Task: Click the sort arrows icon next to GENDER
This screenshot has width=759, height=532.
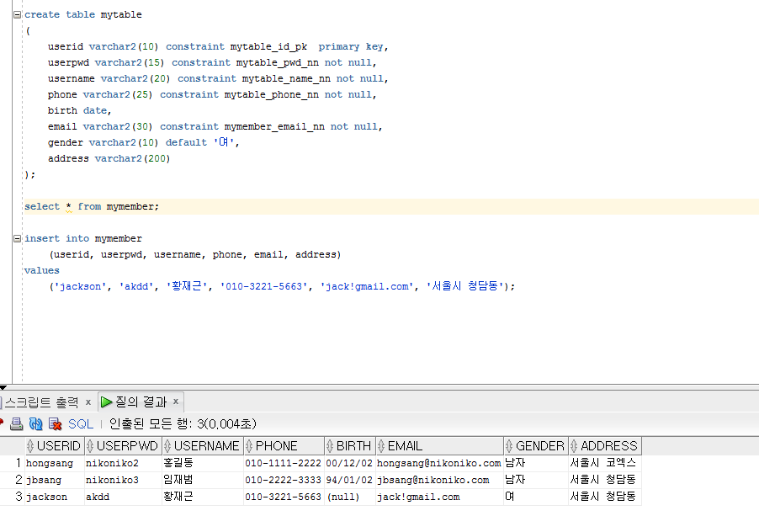Action: (x=509, y=446)
